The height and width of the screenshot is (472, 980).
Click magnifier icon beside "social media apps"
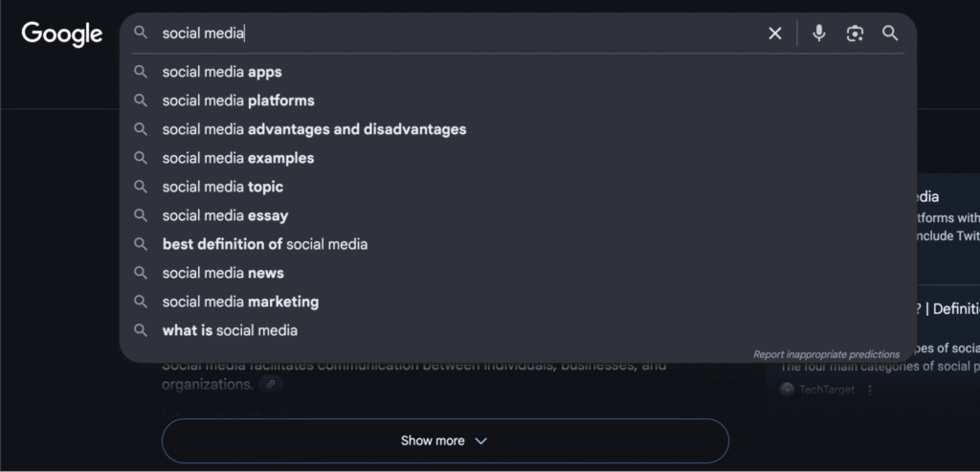coord(141,72)
